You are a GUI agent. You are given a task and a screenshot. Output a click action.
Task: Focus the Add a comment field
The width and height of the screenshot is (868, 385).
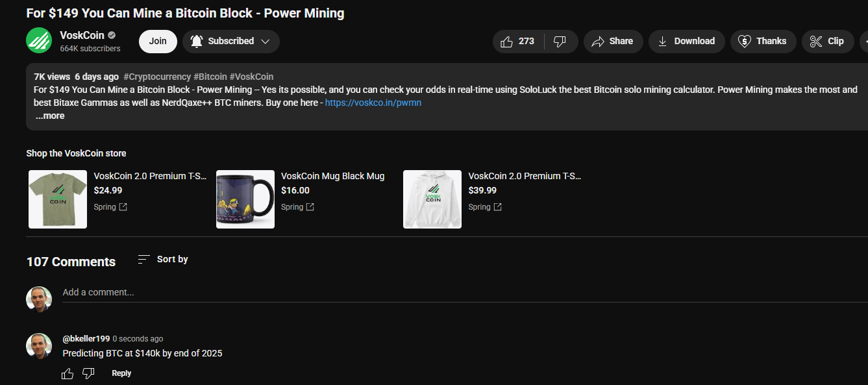[x=465, y=293]
